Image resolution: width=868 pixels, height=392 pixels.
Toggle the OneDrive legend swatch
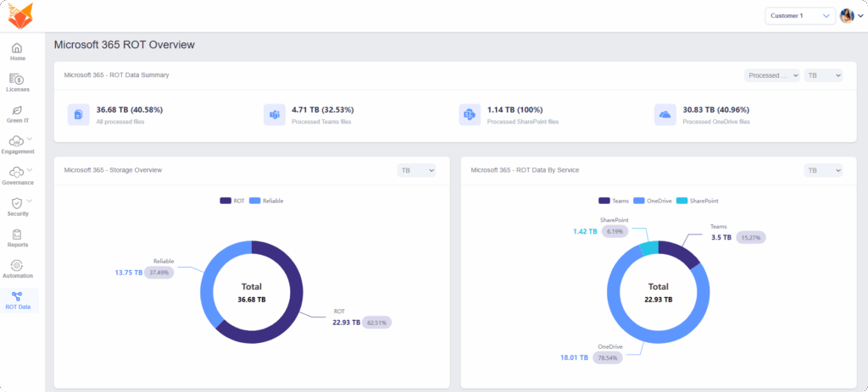[638, 201]
